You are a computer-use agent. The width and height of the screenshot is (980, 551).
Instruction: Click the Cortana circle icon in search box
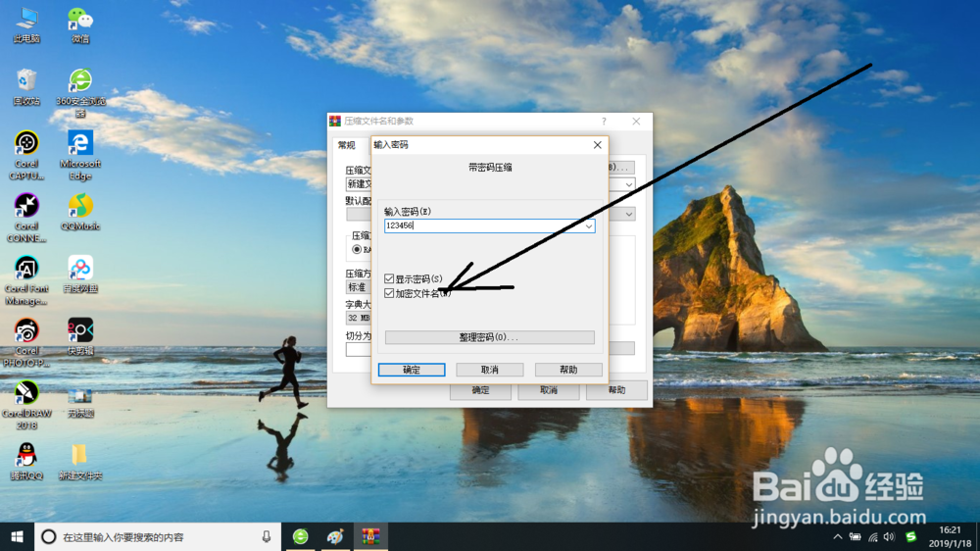coord(48,536)
